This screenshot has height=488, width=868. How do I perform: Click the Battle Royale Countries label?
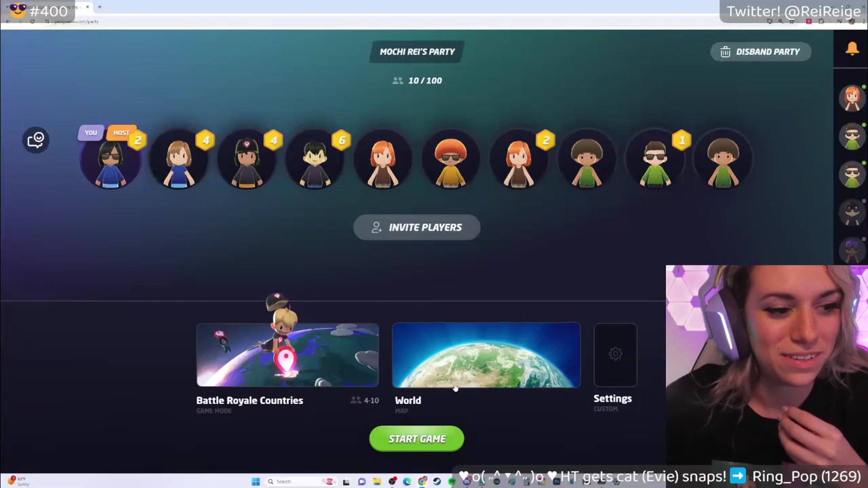coord(250,401)
